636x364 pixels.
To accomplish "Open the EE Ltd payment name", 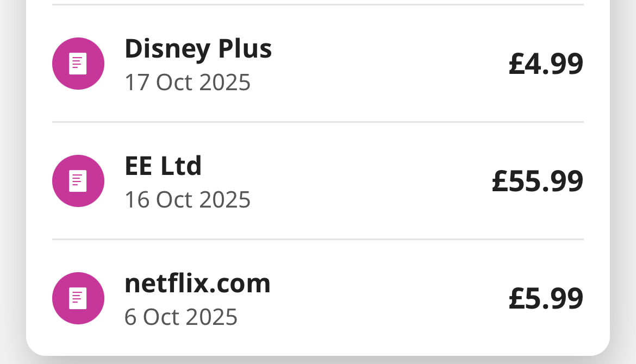I will [163, 166].
